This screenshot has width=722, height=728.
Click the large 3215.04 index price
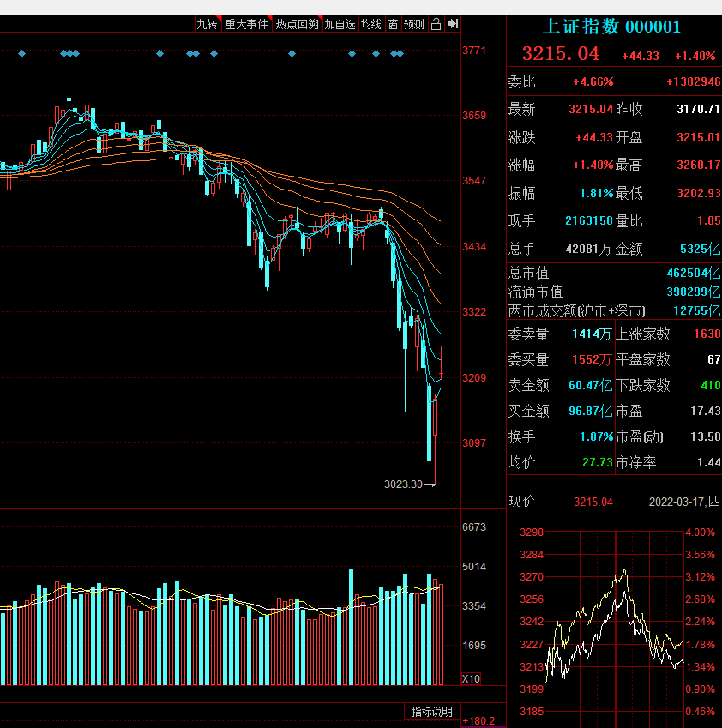point(561,54)
